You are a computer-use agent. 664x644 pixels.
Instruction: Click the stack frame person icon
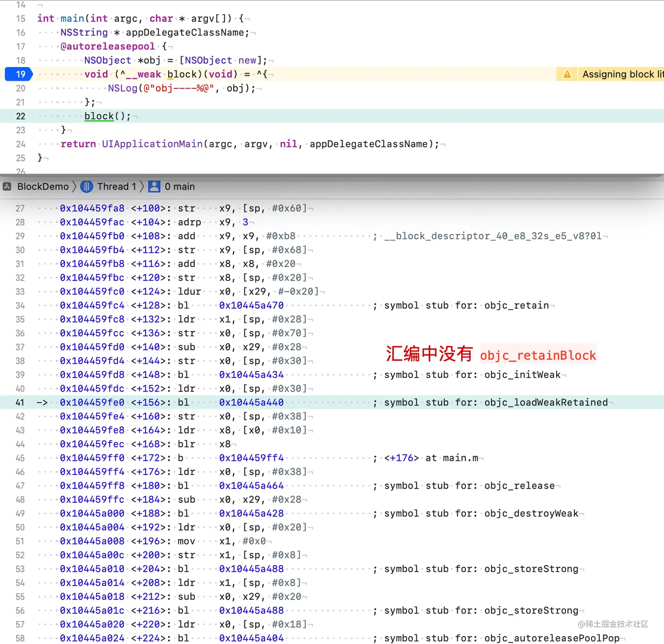coord(154,187)
